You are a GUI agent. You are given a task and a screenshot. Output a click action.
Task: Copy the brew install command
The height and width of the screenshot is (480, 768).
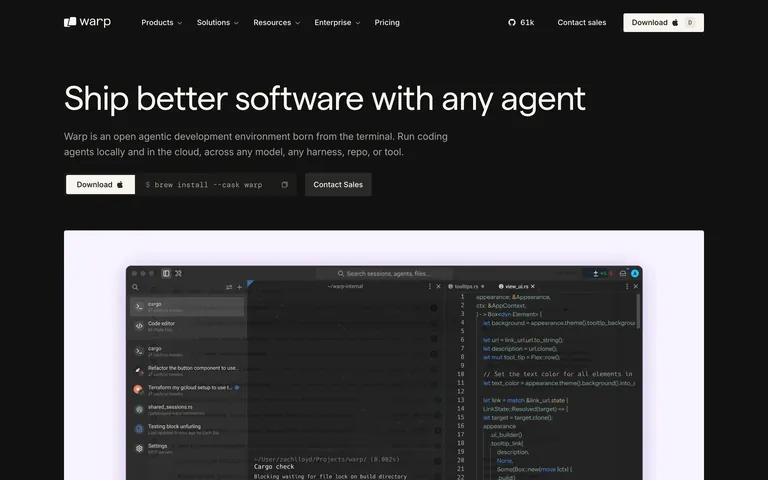(285, 185)
